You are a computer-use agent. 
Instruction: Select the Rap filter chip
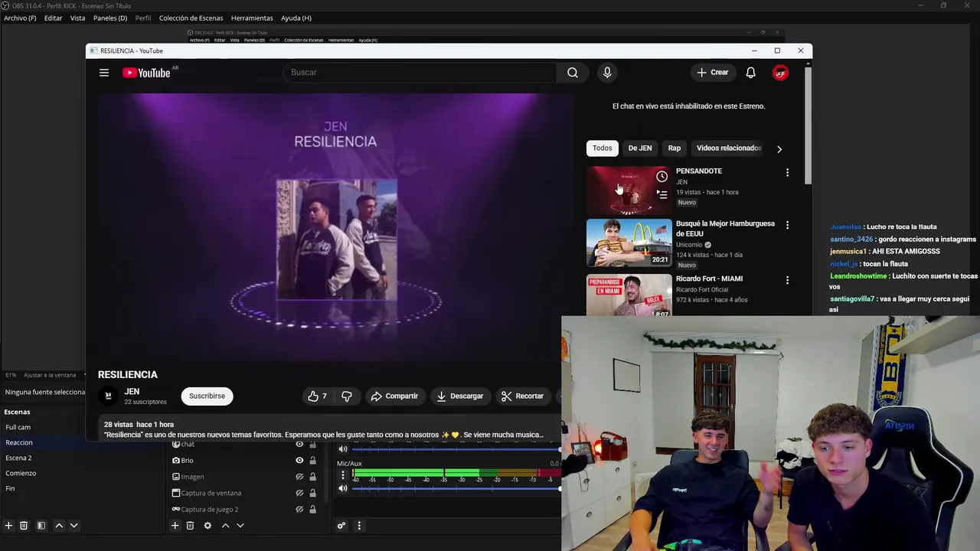pyautogui.click(x=675, y=148)
